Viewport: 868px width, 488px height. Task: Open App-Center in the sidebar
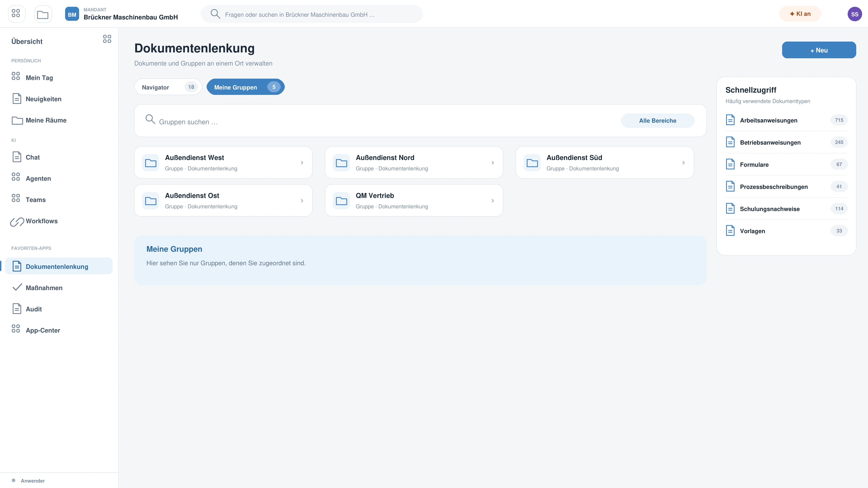coord(59,330)
